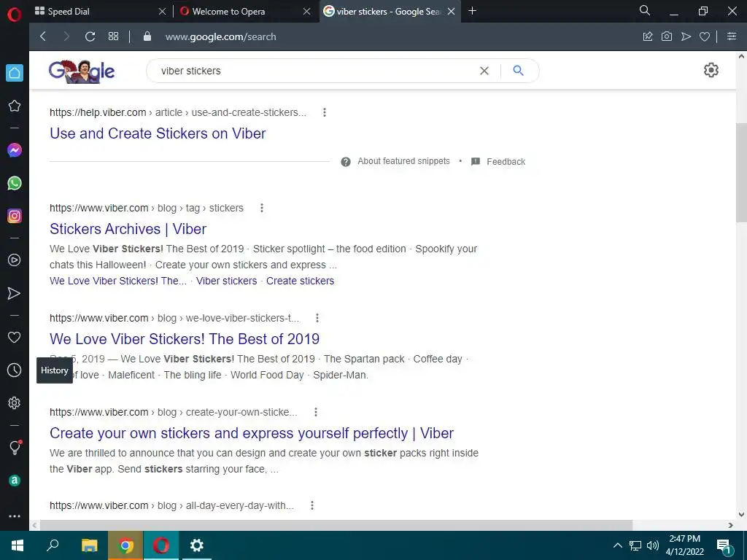Submit search with the blue magnifier
Screen dimensions: 747x560
(x=519, y=71)
